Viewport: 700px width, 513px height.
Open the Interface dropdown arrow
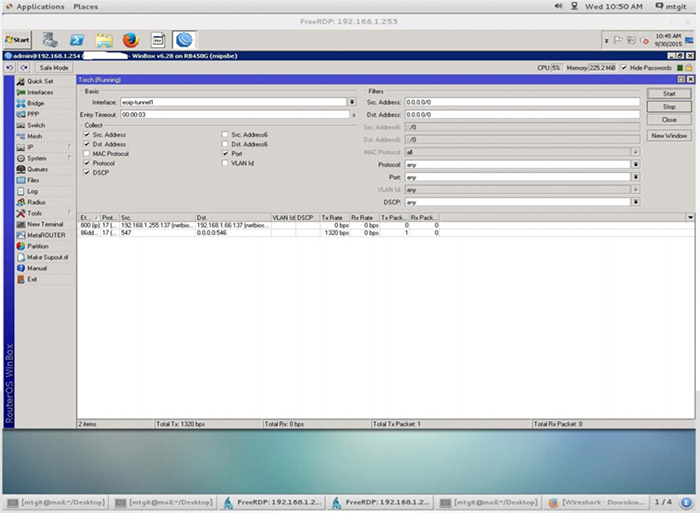coord(352,102)
